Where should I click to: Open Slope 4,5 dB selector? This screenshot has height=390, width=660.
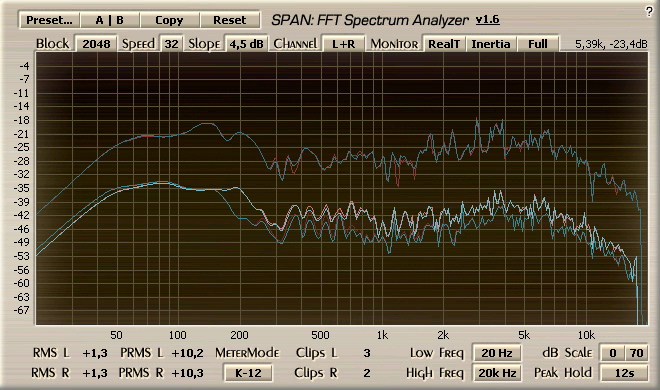pos(247,44)
